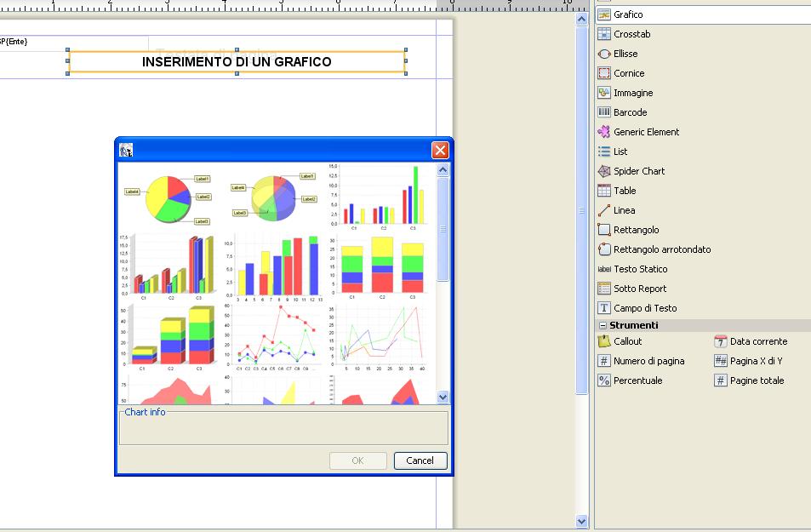This screenshot has height=532, width=811.
Task: Select the Immagine element icon
Action: 604,93
